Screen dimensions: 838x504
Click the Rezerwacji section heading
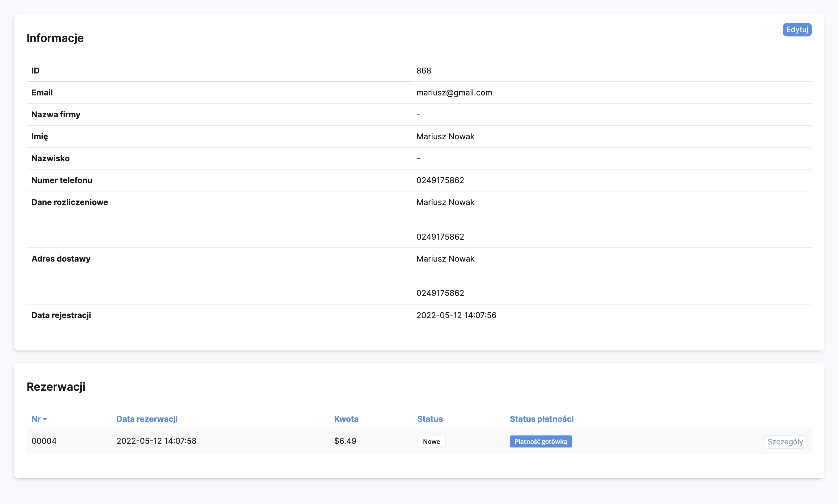(x=56, y=386)
